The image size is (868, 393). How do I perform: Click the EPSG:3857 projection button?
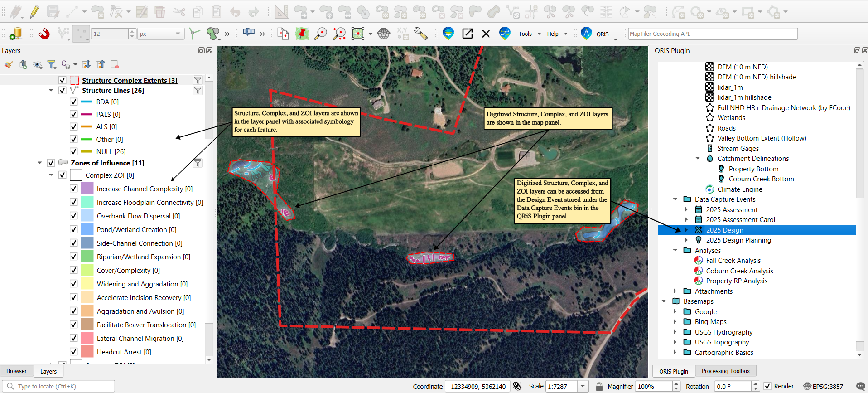point(823,386)
